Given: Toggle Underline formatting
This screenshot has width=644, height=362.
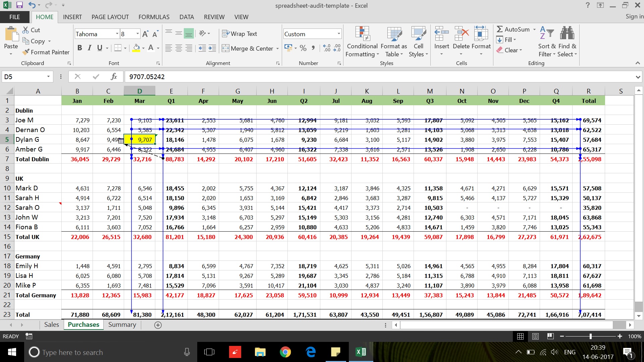Looking at the screenshot, I should [x=100, y=48].
